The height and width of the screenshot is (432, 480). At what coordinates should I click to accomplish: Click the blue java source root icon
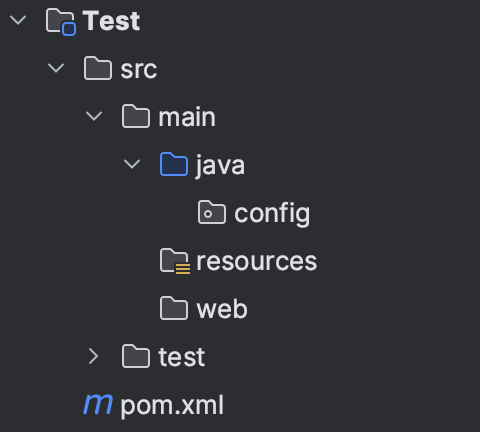pos(174,164)
